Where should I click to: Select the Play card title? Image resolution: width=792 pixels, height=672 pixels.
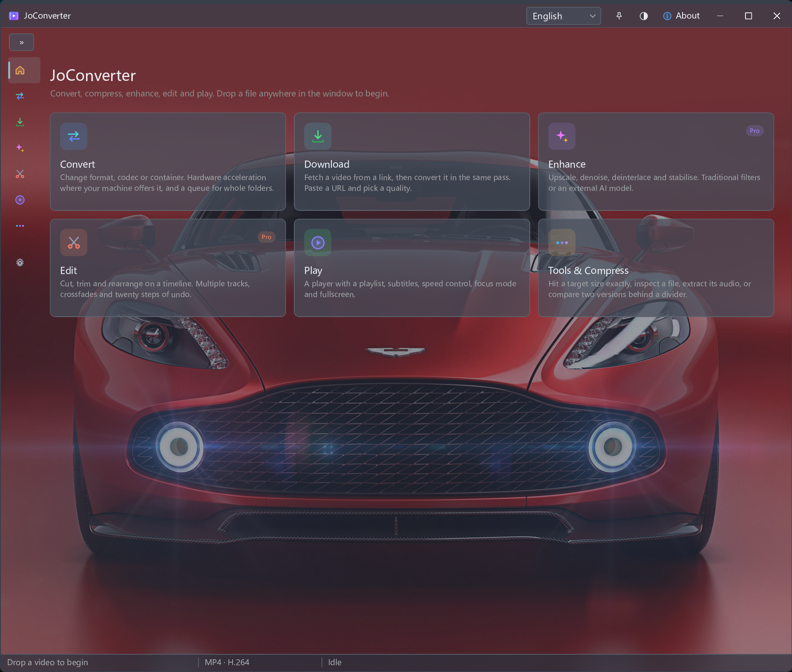coord(313,271)
